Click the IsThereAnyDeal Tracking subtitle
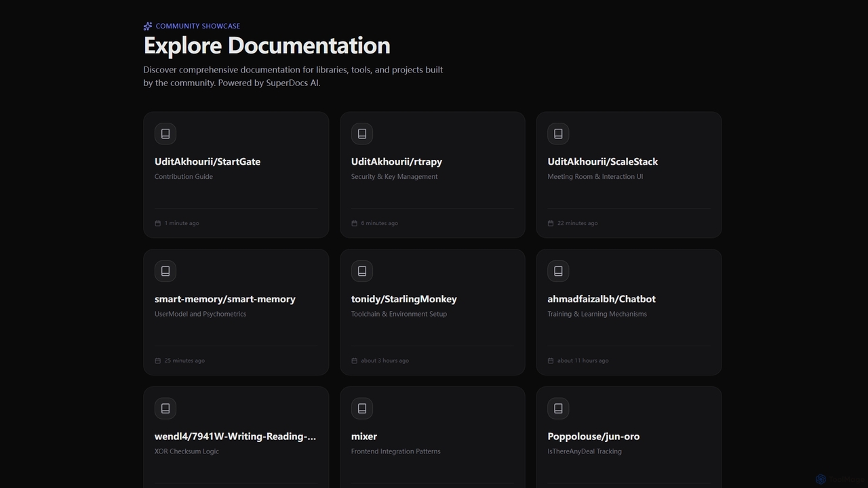This screenshot has height=488, width=868. click(x=585, y=451)
